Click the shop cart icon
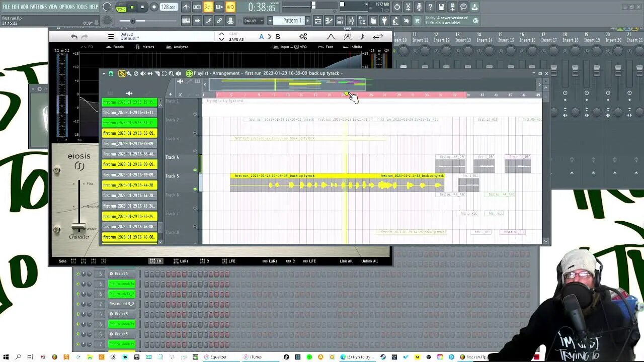The height and width of the screenshot is (362, 644). pos(417,21)
